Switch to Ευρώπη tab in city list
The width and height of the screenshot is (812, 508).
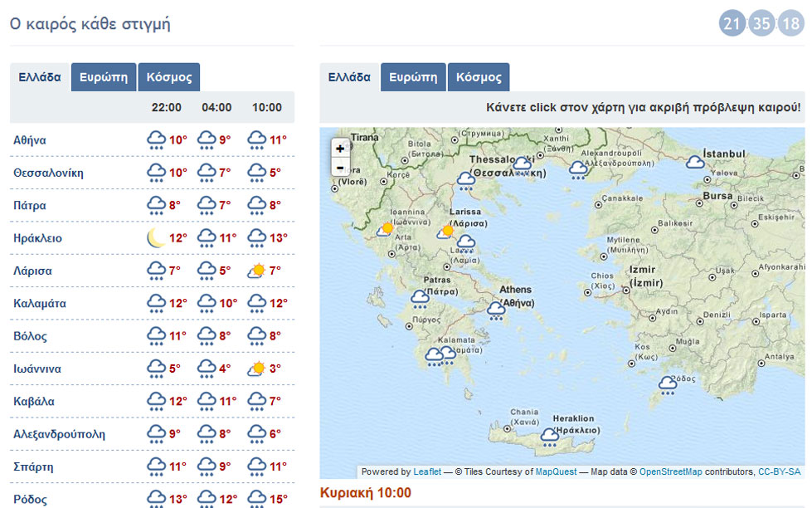[x=104, y=77]
